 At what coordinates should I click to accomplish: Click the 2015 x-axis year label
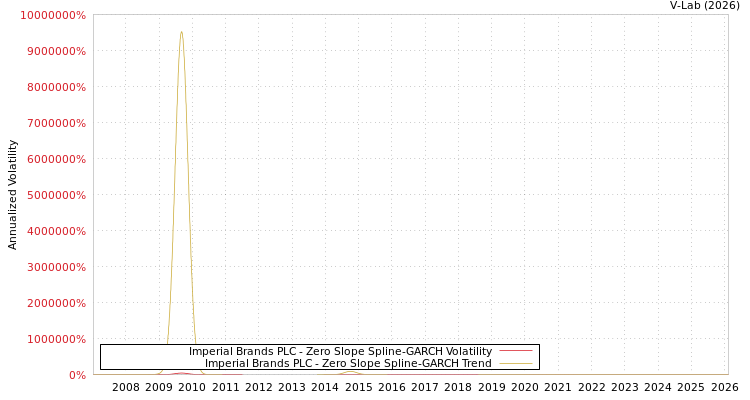point(358,388)
